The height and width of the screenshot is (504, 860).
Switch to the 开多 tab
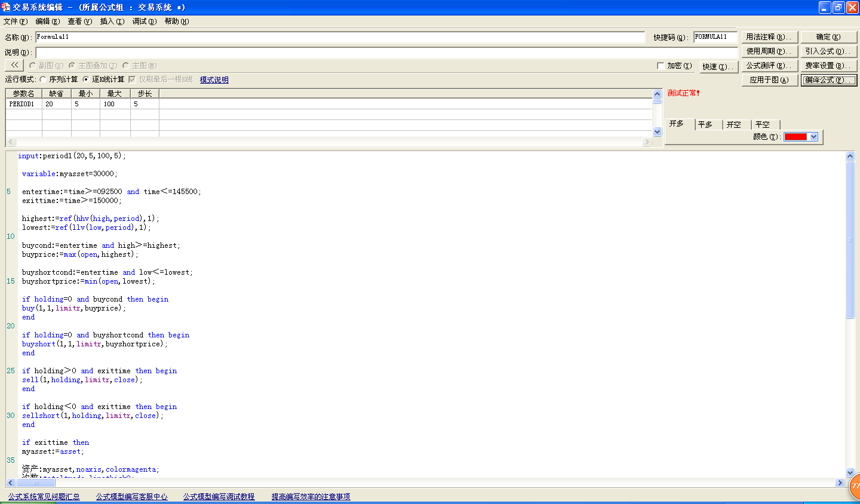tap(679, 124)
